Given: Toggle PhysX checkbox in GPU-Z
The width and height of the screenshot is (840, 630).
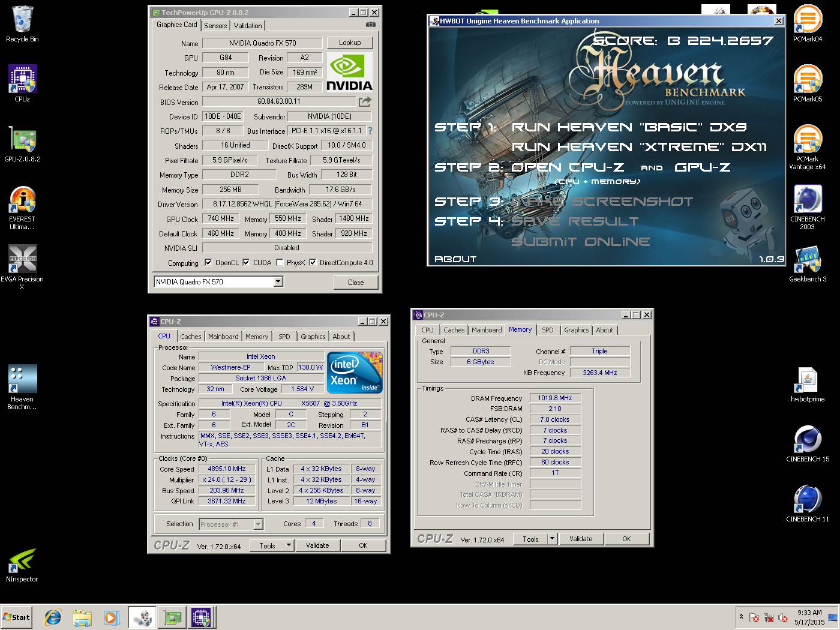Looking at the screenshot, I should pos(280,262).
